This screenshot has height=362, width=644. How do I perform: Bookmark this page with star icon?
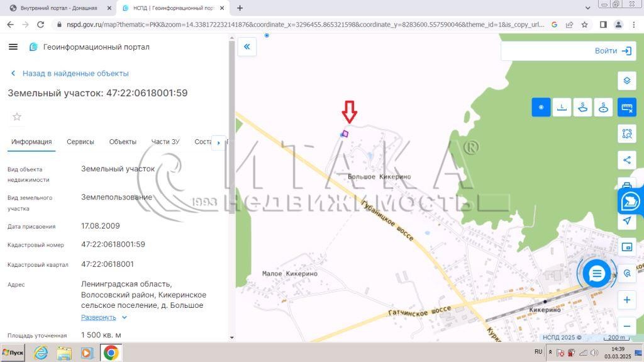coord(584,25)
